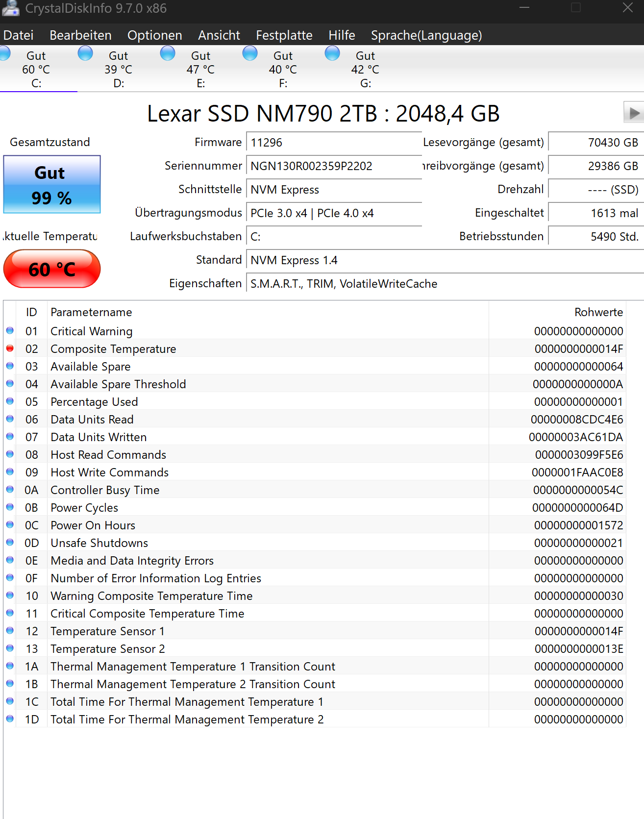Select the Power On Hours row
Screen dimensions: 644x819
coord(315,525)
